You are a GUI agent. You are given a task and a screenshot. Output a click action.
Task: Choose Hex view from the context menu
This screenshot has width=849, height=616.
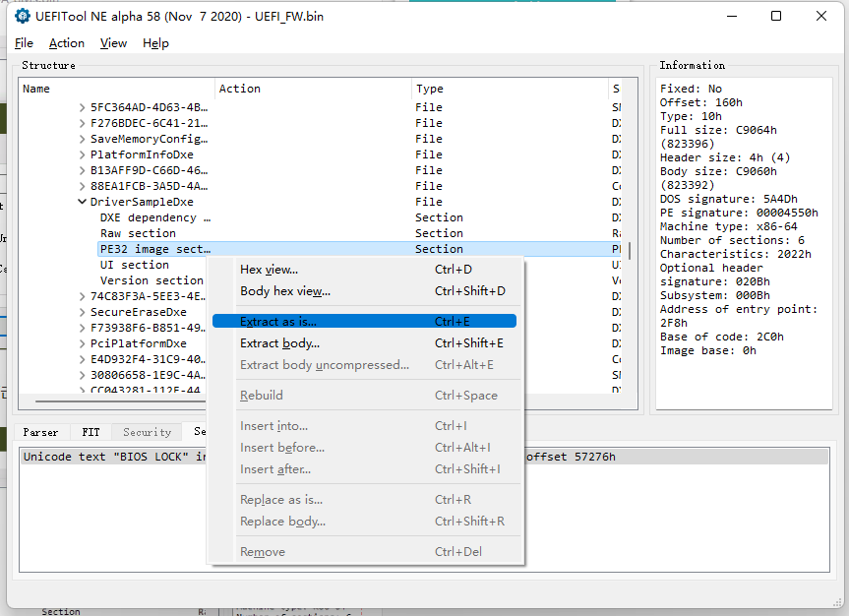click(x=364, y=270)
